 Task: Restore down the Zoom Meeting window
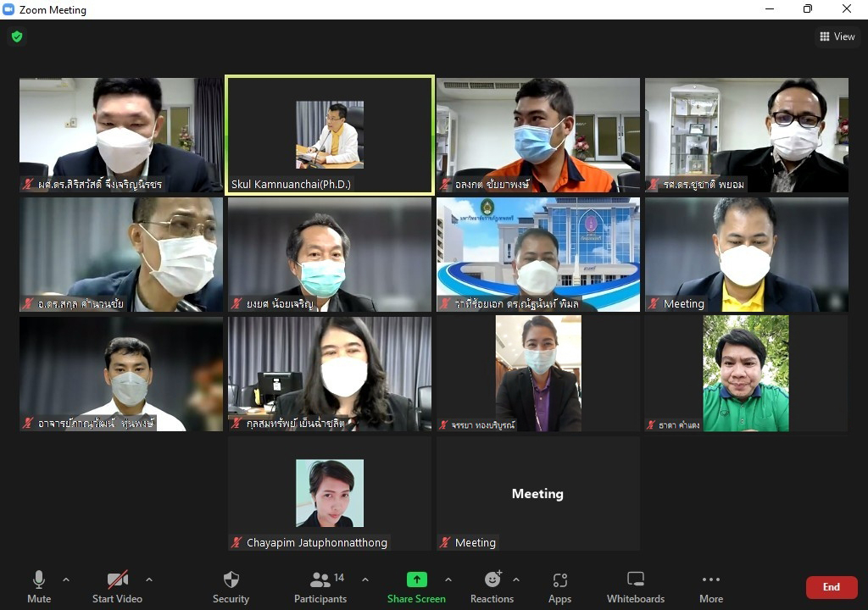pyautogui.click(x=808, y=9)
